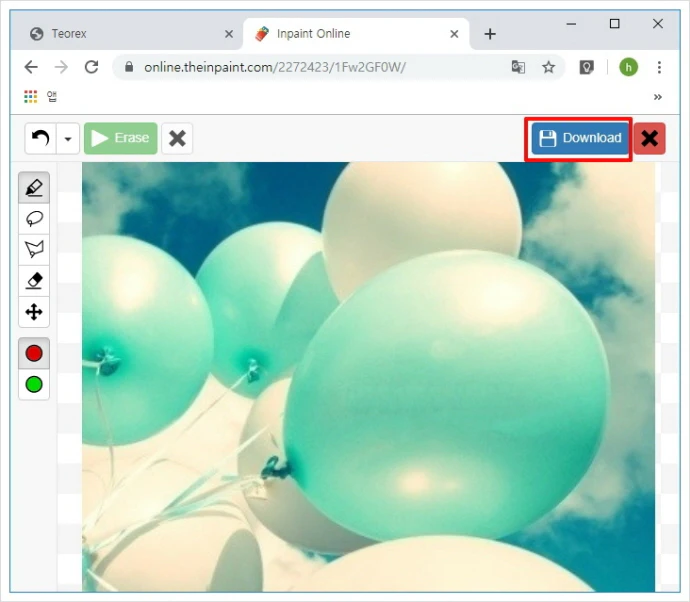Select the polygonal lasso tool

pyautogui.click(x=34, y=250)
